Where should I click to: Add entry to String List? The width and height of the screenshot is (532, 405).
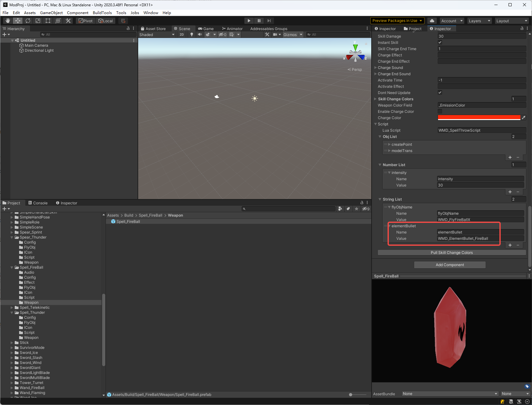point(510,245)
